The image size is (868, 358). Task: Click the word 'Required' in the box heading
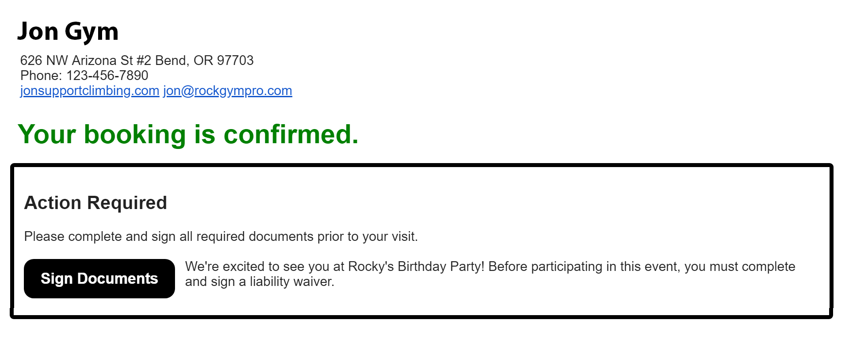[127, 203]
